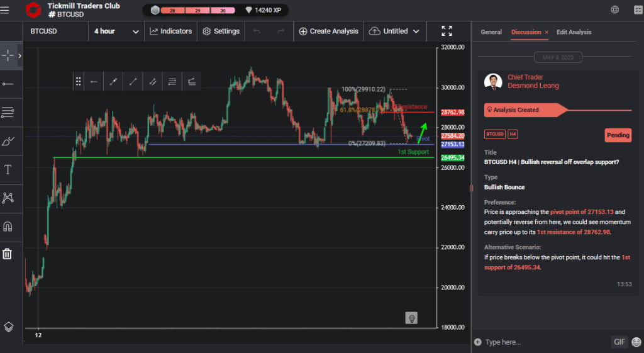Open the hamburger menu
The image size is (644, 353).
coord(5,10)
